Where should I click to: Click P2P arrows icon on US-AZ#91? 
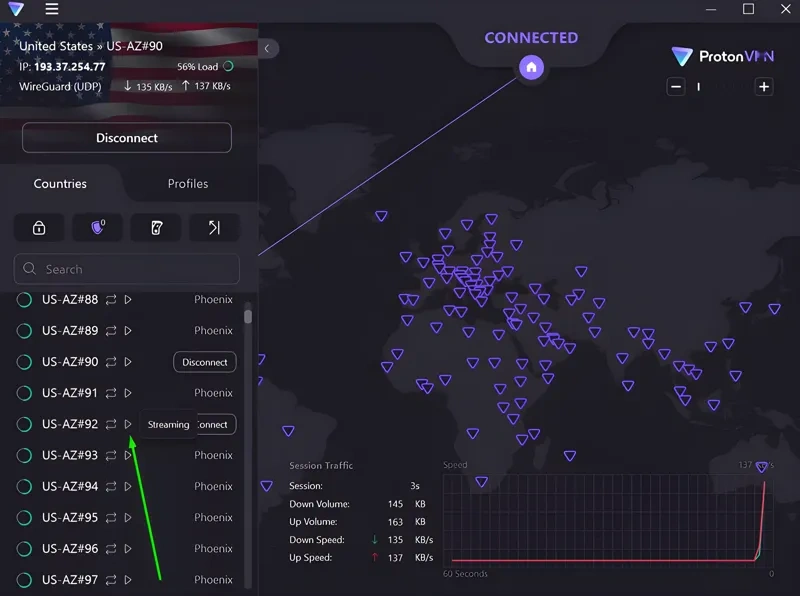pyautogui.click(x=111, y=393)
